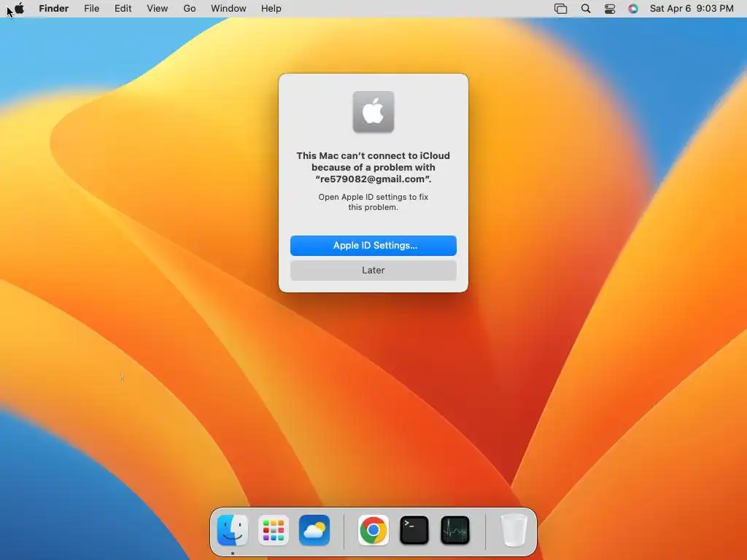Launch Google Chrome from the Dock

(x=373, y=530)
